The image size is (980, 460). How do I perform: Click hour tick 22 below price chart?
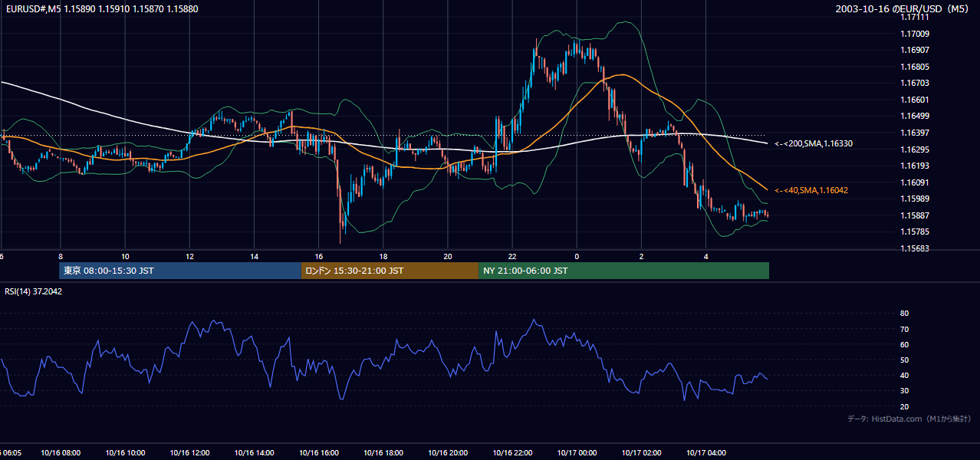(x=512, y=257)
